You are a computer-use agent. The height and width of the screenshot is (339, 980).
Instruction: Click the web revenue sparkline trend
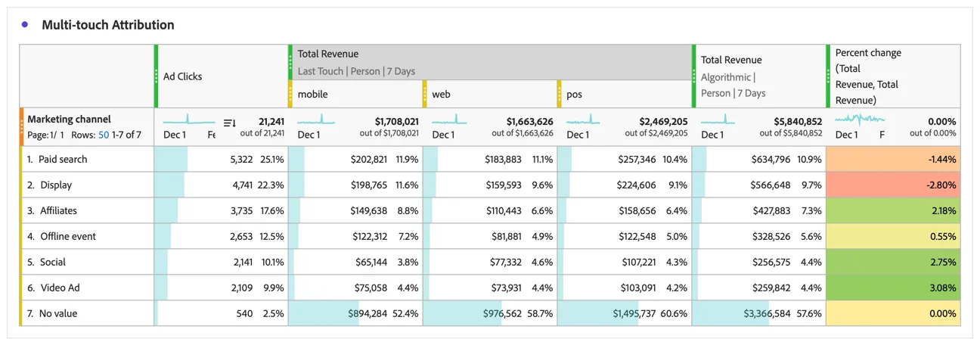(450, 120)
